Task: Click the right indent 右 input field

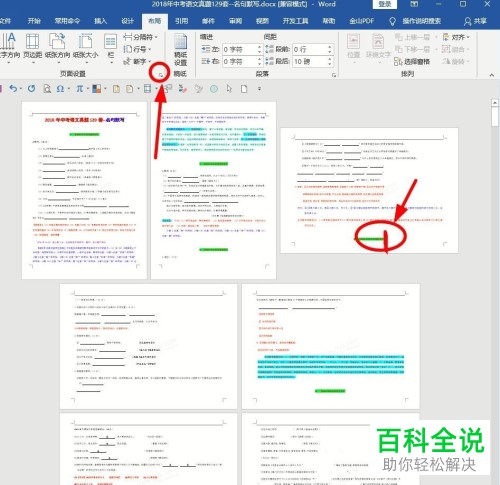Action: click(242, 62)
